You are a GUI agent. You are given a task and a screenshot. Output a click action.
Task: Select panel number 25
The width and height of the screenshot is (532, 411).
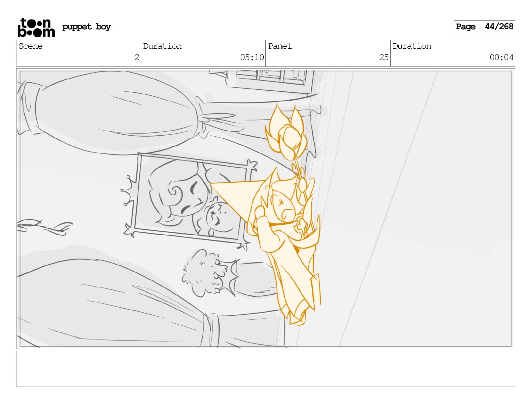click(x=384, y=57)
